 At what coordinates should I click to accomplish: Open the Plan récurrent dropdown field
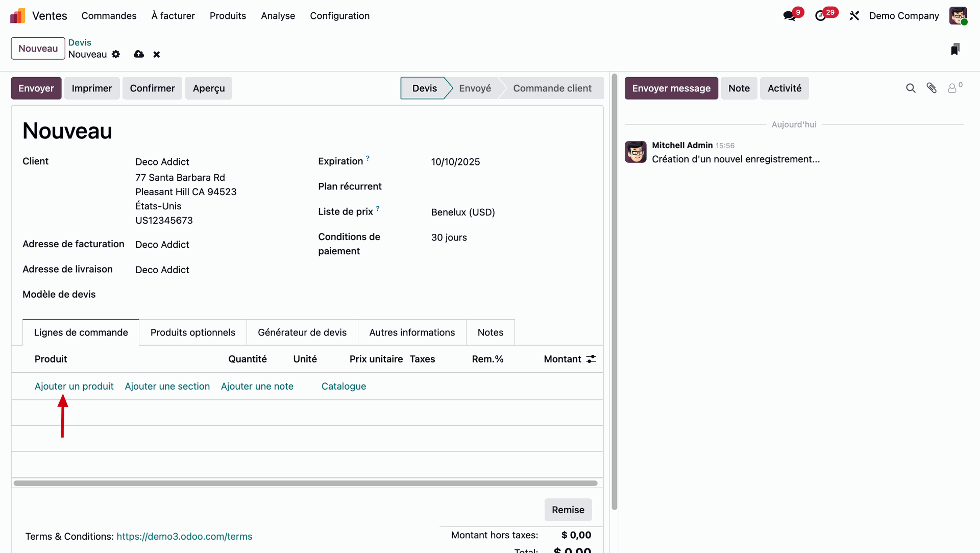505,186
